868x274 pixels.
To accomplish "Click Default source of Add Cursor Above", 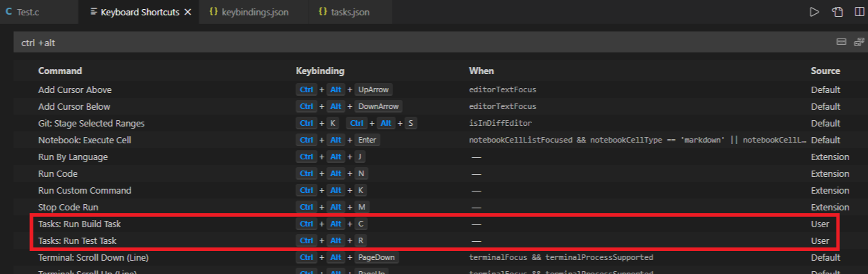I will [825, 89].
